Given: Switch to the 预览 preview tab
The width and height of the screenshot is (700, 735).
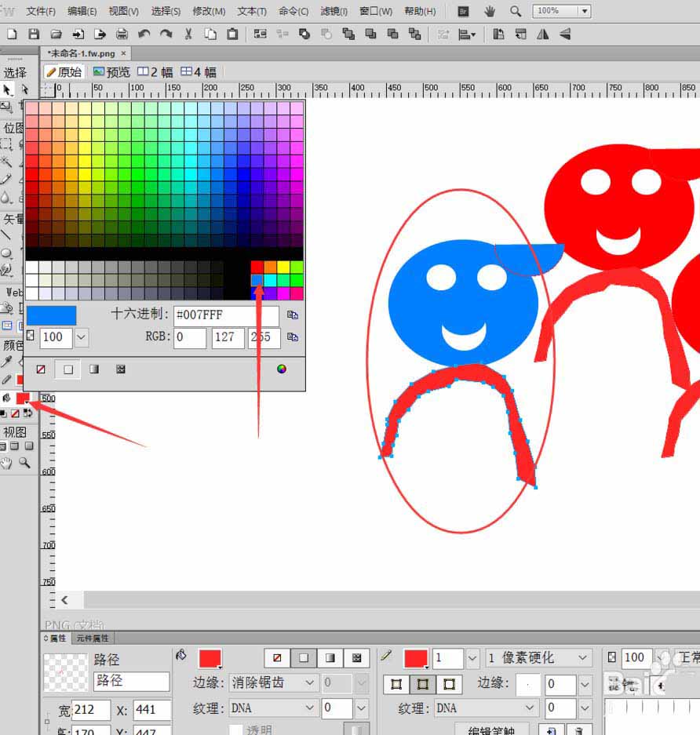Looking at the screenshot, I should point(111,72).
